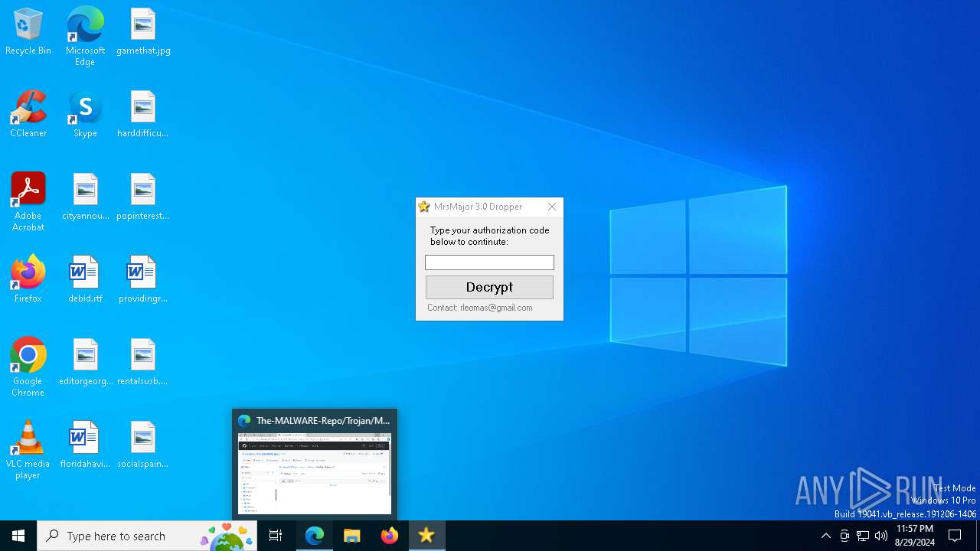980x551 pixels.
Task: Select the Adobe Acrobat desktop shortcut
Action: [28, 202]
